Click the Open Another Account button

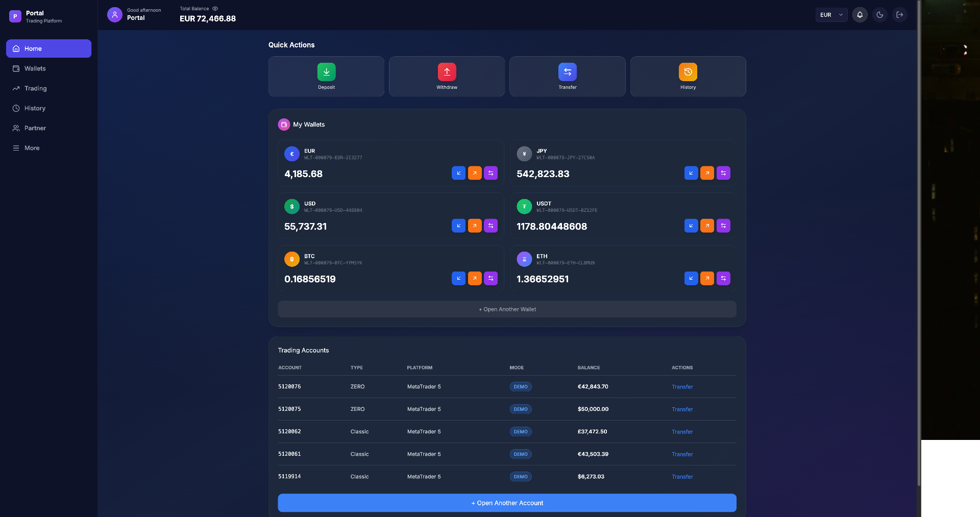(x=507, y=503)
